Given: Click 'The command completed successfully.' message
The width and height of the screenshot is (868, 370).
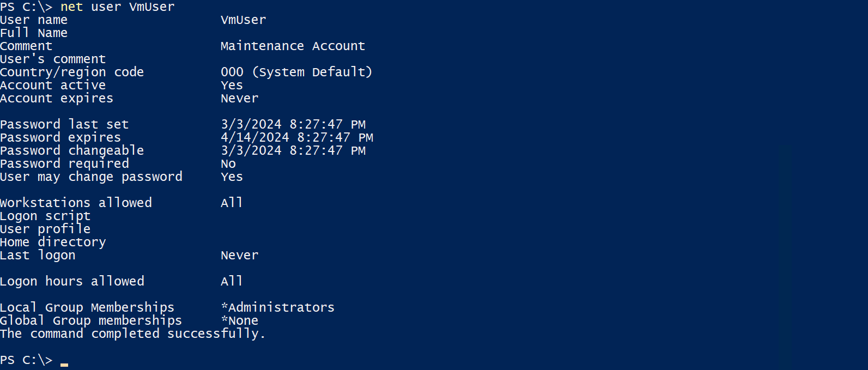Looking at the screenshot, I should coord(132,334).
